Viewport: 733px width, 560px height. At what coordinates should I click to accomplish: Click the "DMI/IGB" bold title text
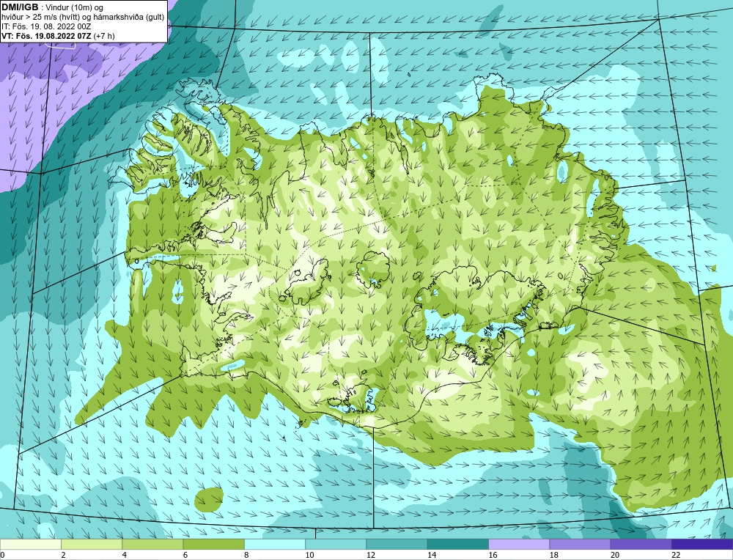20,7
